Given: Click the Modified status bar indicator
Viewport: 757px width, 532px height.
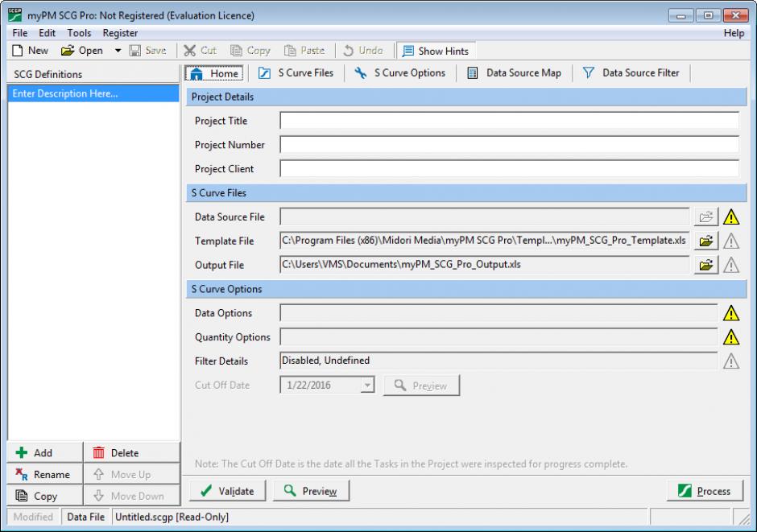Looking at the screenshot, I should [33, 517].
